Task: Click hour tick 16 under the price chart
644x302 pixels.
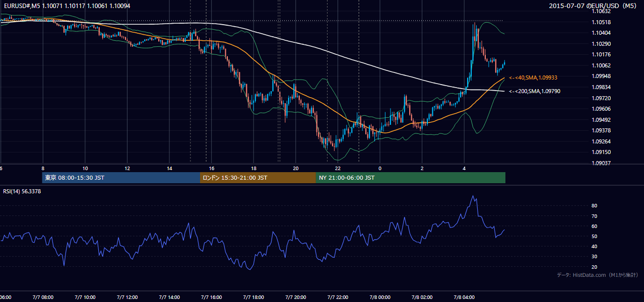Action: tap(212, 169)
